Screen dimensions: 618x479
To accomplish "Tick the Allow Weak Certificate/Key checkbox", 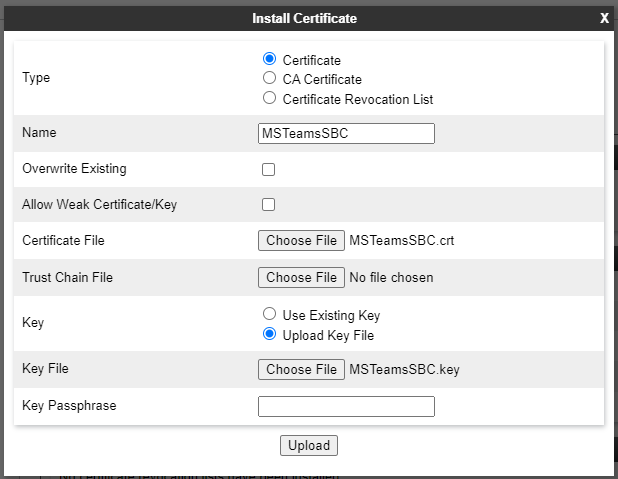I will pyautogui.click(x=268, y=205).
